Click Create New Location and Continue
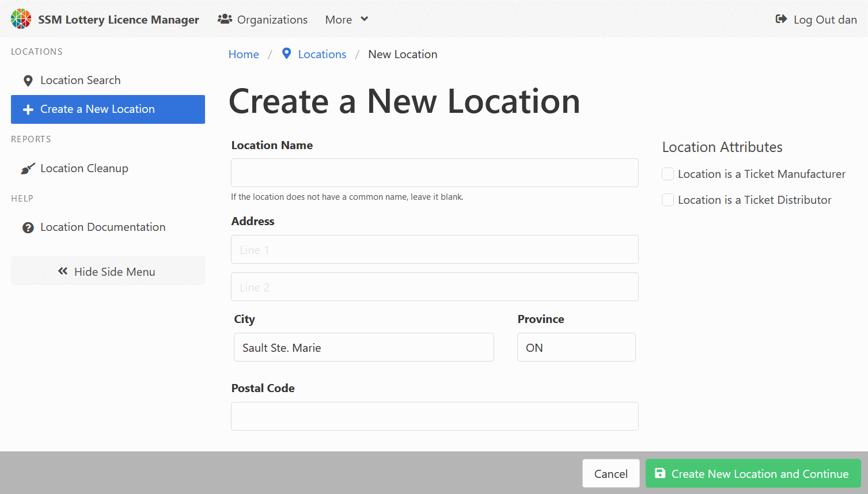Viewport: 868px width, 494px height. point(753,473)
